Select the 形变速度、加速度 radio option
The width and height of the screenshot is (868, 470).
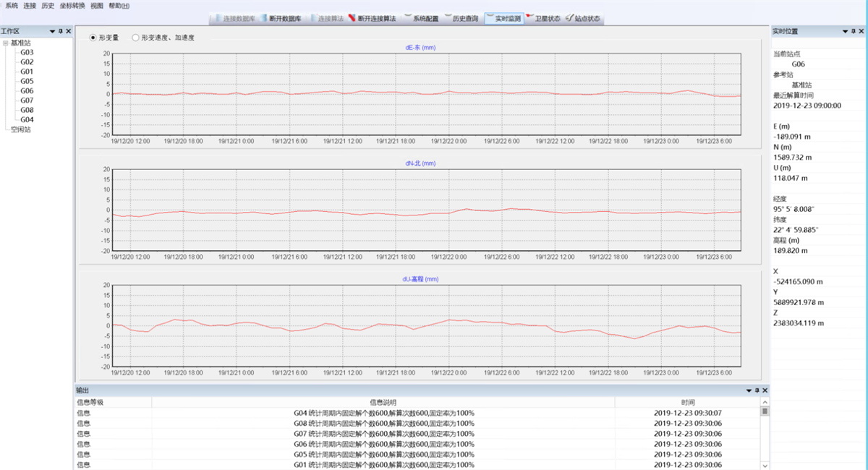136,38
